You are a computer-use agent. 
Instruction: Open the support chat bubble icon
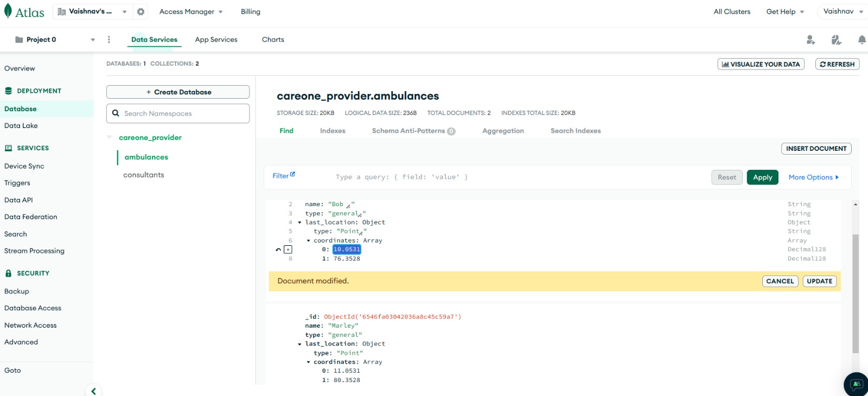pos(856,384)
